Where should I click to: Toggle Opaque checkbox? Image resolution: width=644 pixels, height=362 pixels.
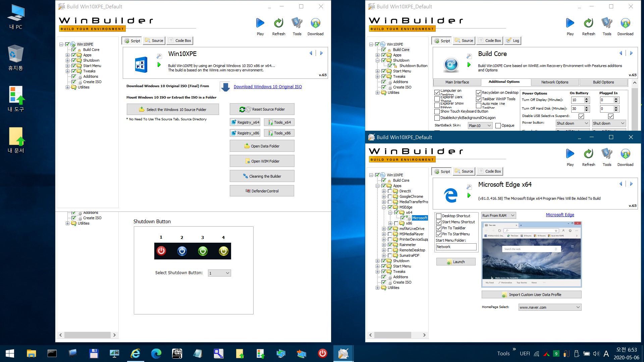498,126
